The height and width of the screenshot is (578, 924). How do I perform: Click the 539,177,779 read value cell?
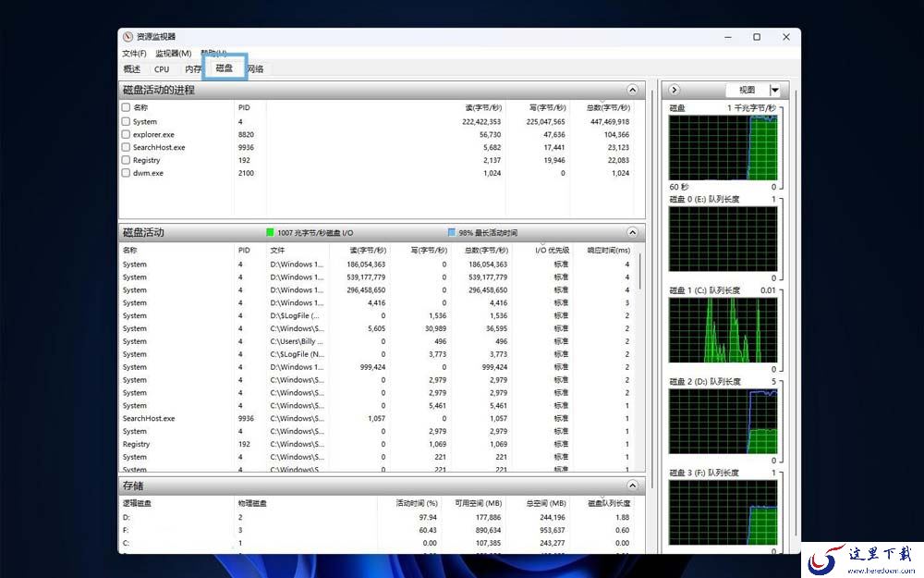point(365,277)
